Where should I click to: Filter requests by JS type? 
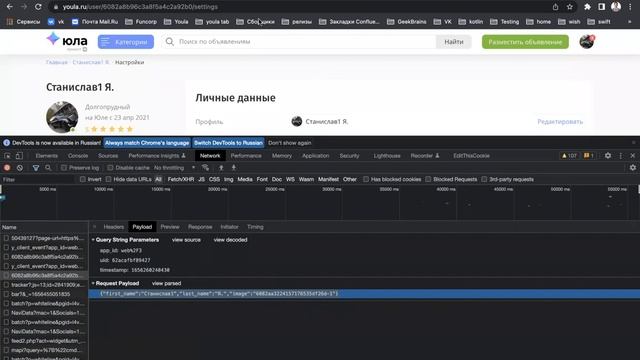(202, 179)
